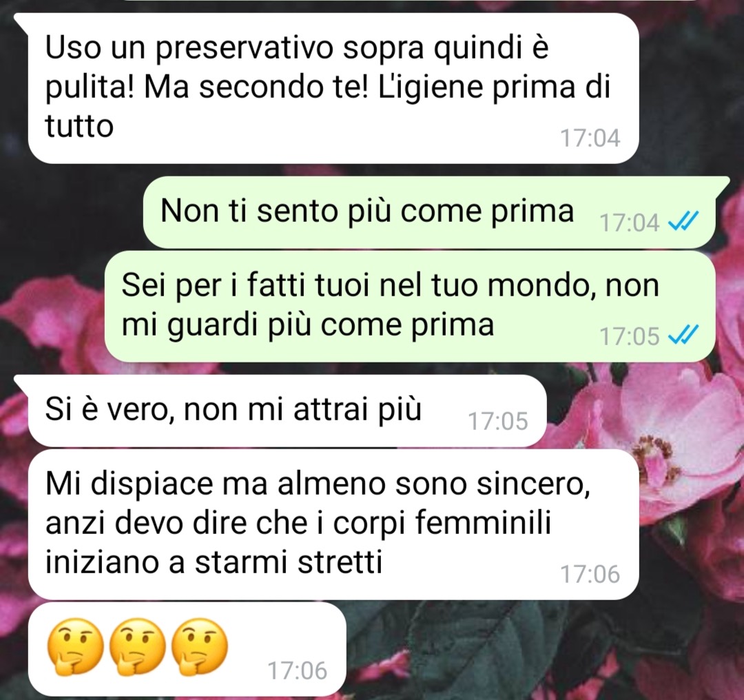Select the 'Si è vero, non mi attrai più' bubble
The width and height of the screenshot is (744, 700).
pos(287,411)
